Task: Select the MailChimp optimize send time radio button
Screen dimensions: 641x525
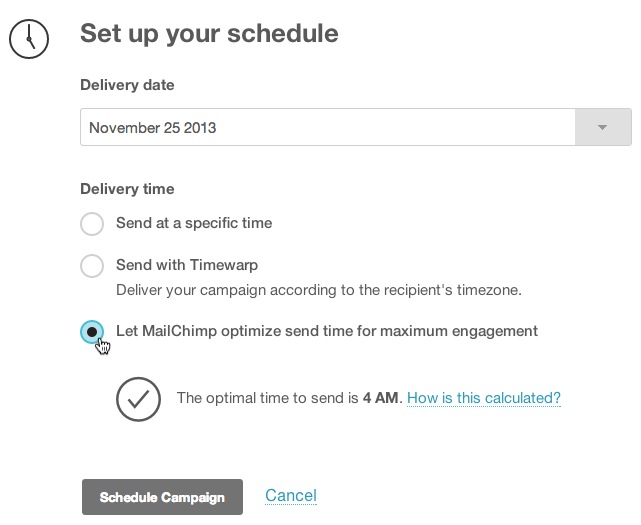Action: 92,331
